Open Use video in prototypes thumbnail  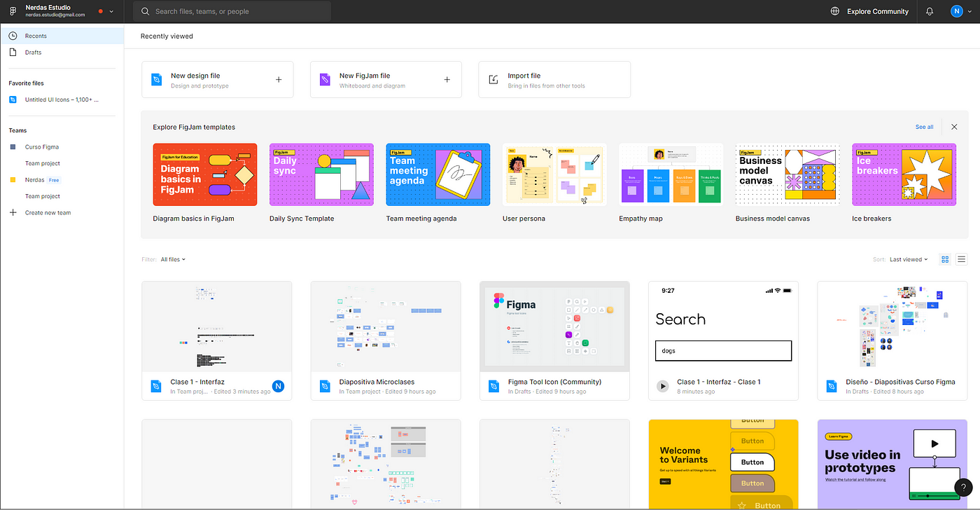pos(892,464)
